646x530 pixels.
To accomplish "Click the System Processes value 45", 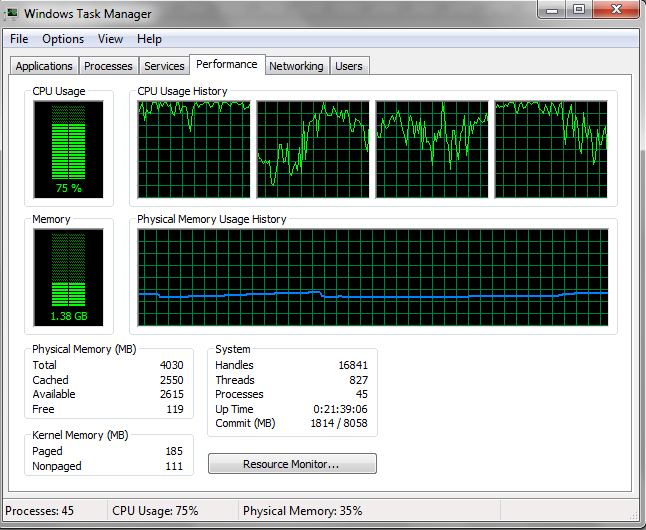I will point(362,394).
